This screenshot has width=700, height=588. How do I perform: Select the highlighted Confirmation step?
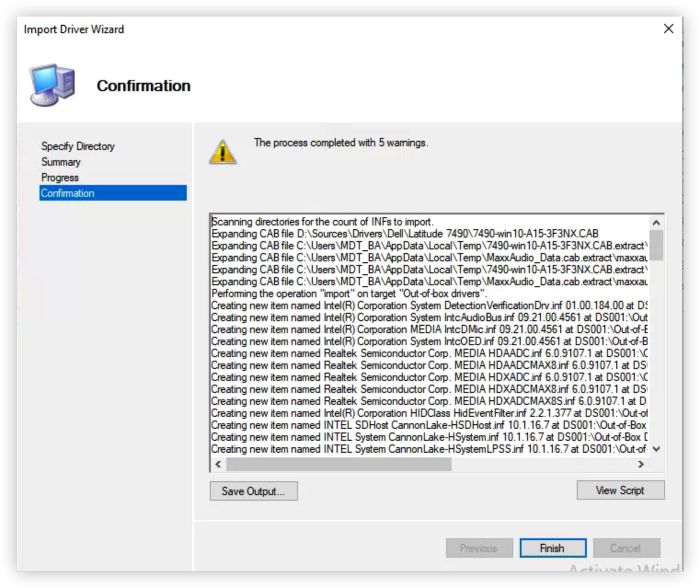point(68,193)
